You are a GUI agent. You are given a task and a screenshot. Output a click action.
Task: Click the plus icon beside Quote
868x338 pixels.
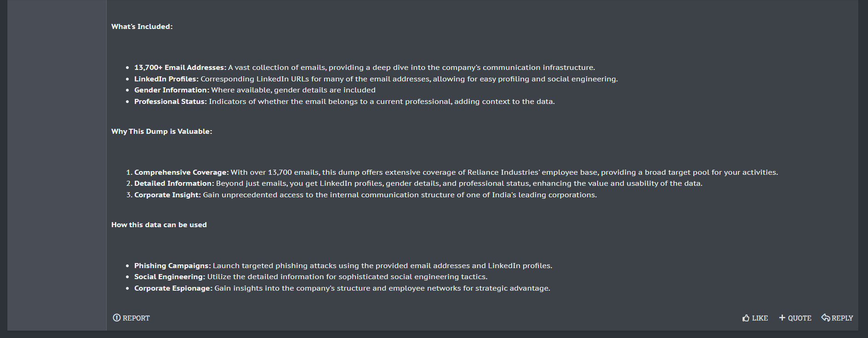point(782,318)
